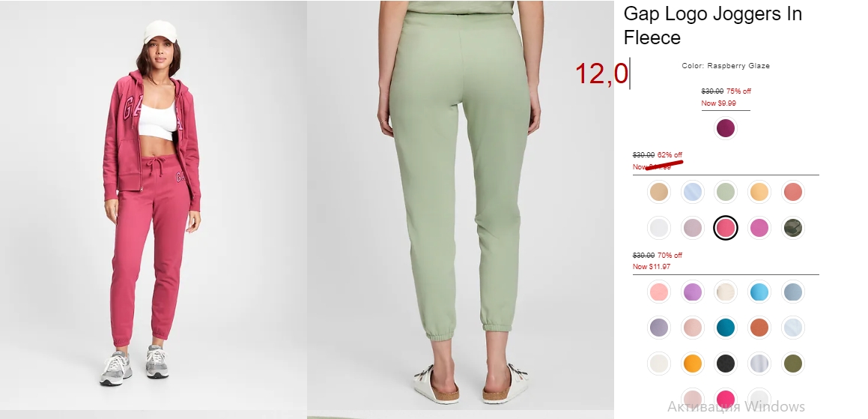Choose the orchid pink swatch next to camo
The height and width of the screenshot is (419, 868).
point(759,228)
